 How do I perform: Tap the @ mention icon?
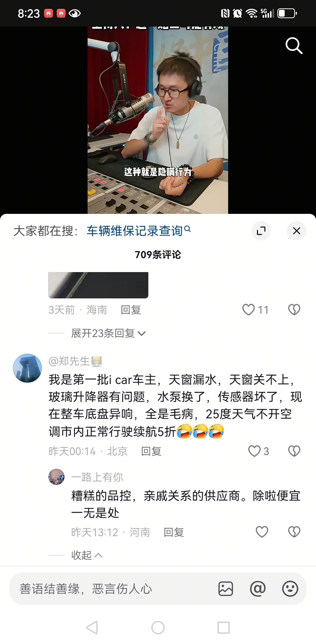tap(258, 589)
